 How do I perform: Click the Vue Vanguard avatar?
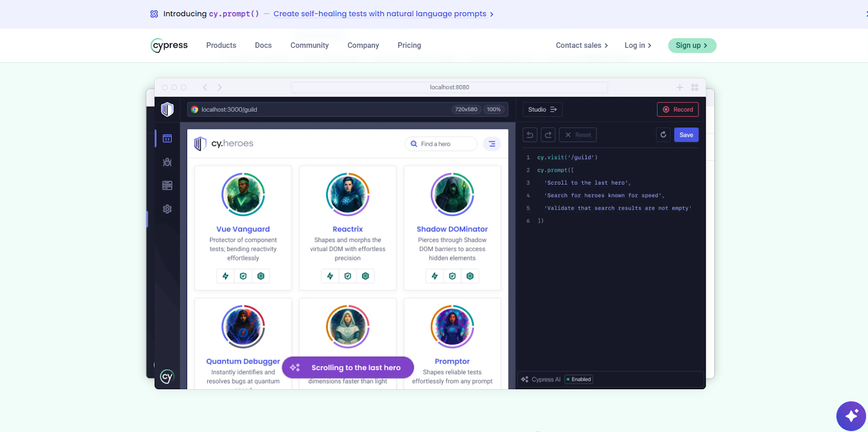(243, 195)
